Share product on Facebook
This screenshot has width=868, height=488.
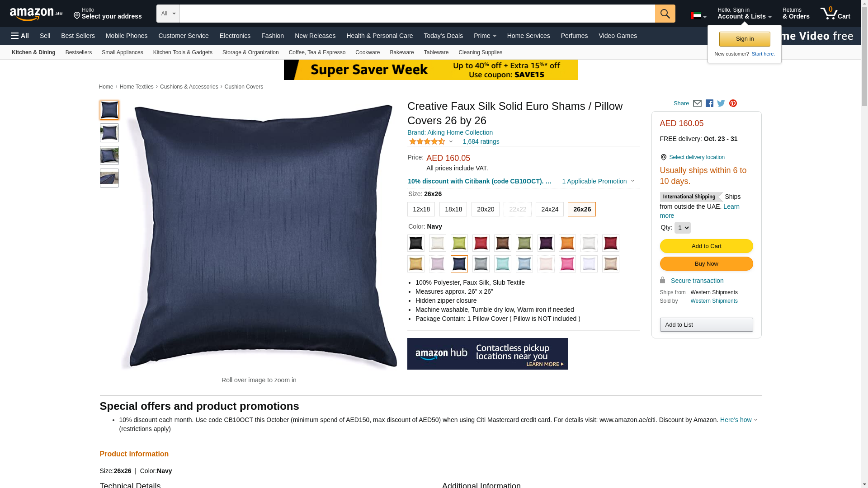(x=709, y=103)
